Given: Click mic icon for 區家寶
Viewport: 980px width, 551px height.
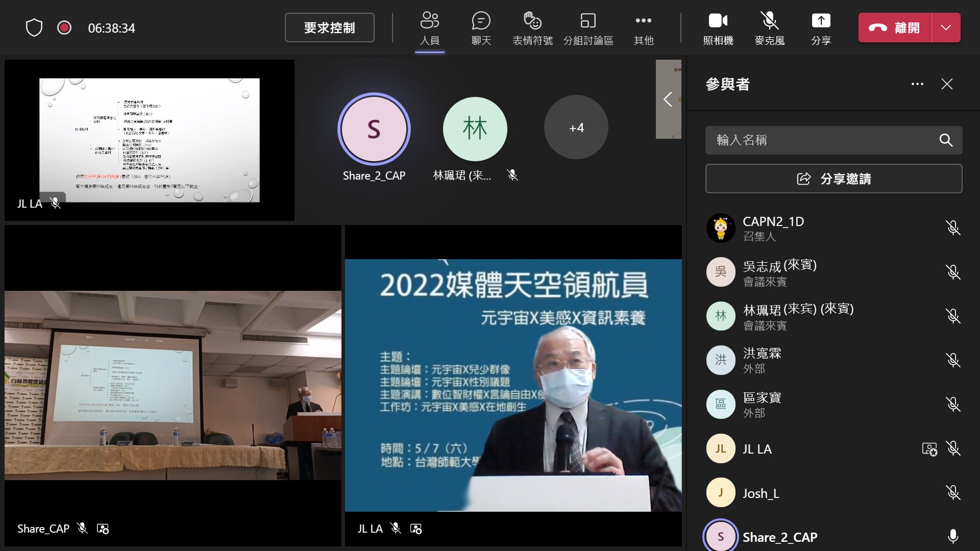Looking at the screenshot, I should (952, 404).
